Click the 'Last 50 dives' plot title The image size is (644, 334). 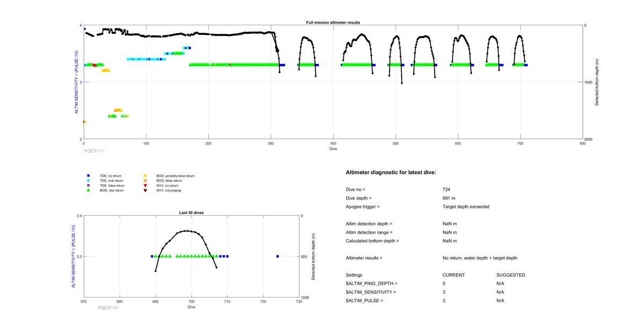click(x=191, y=213)
